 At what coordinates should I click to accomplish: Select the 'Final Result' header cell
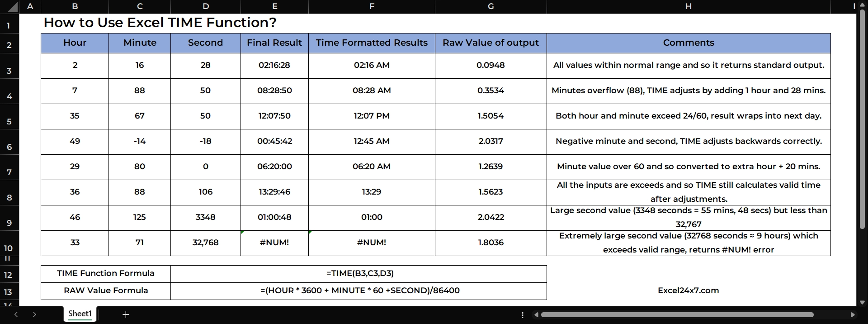[275, 43]
